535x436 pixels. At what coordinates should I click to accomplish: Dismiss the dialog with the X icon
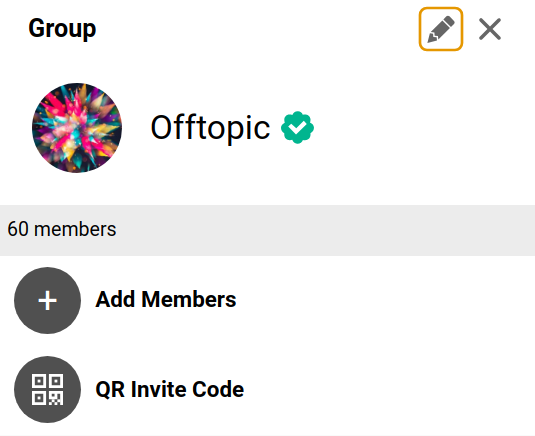pos(490,29)
